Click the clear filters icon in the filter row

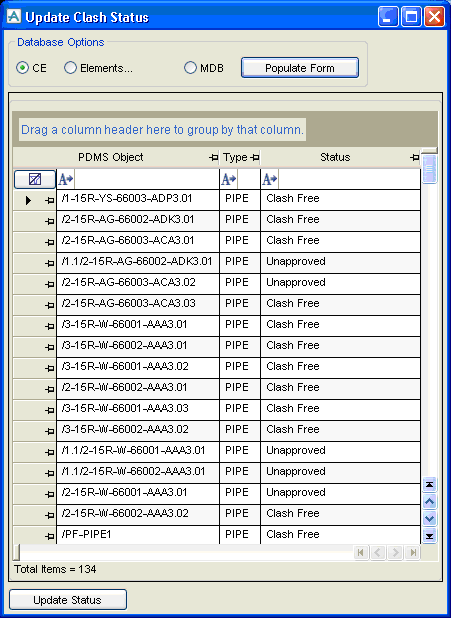[x=35, y=179]
